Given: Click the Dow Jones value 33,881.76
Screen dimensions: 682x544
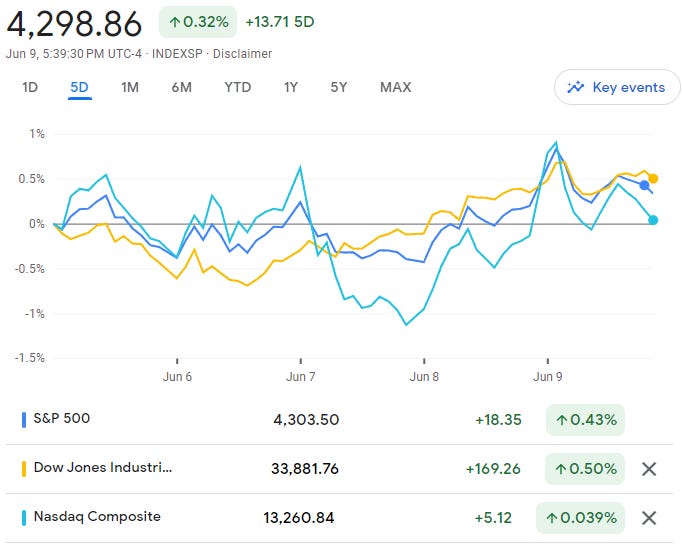Looking at the screenshot, I should coord(305,469).
